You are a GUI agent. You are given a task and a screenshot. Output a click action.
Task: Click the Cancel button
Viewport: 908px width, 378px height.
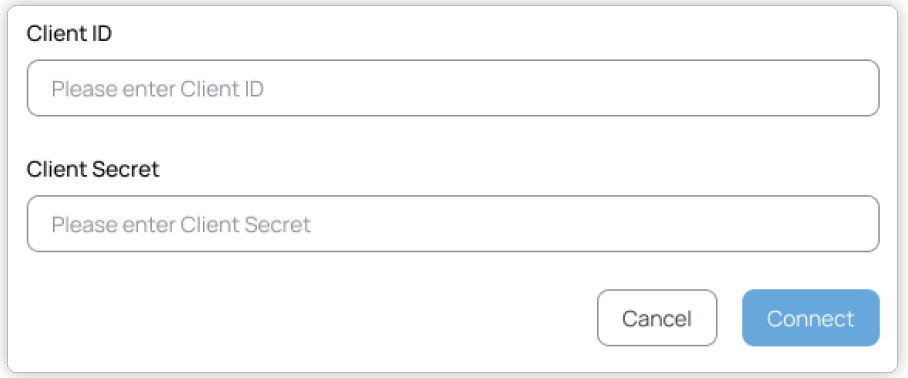point(657,318)
